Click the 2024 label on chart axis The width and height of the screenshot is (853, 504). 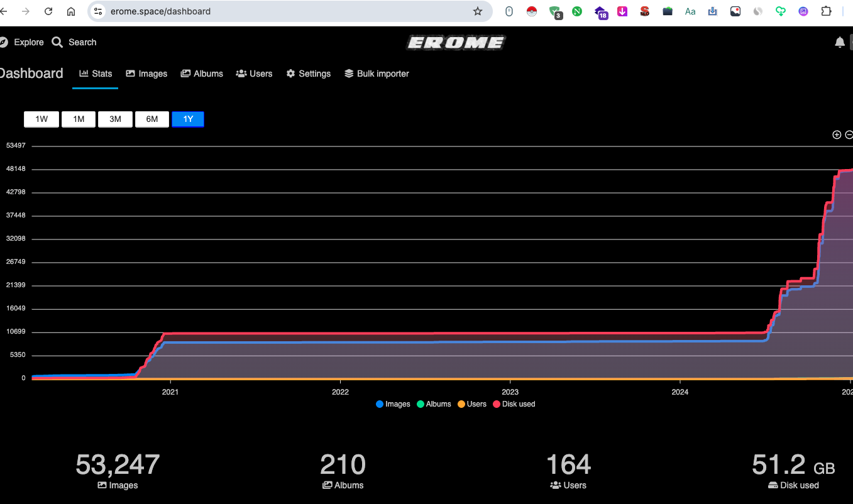(680, 392)
